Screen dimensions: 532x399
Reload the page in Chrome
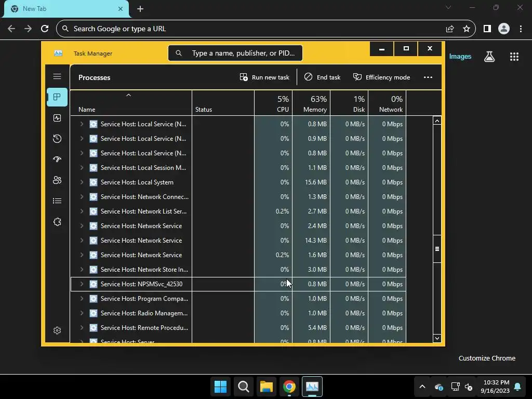point(45,29)
